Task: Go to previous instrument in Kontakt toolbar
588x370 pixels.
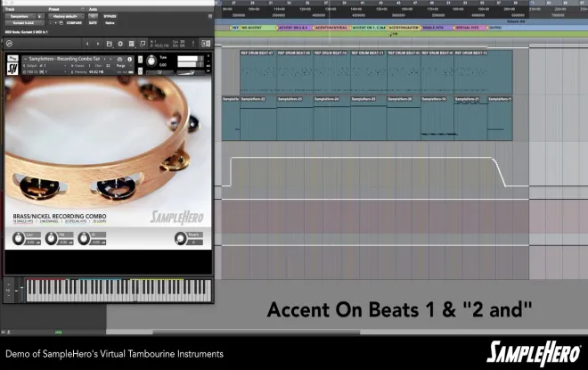Action: click(87, 44)
